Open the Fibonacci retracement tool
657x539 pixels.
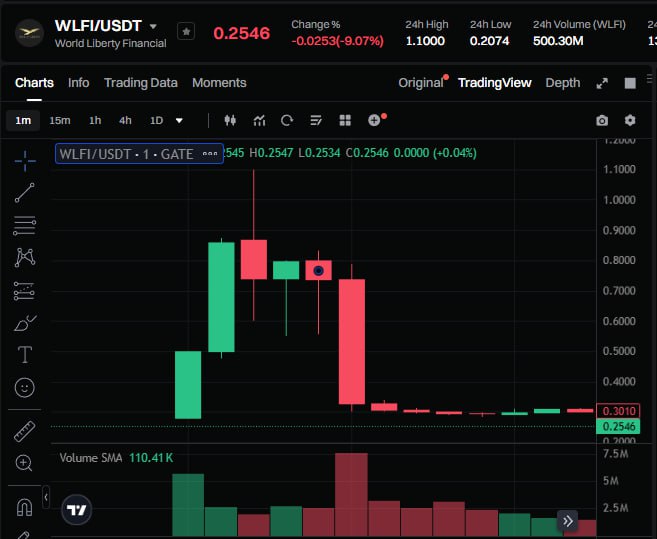(x=25, y=225)
